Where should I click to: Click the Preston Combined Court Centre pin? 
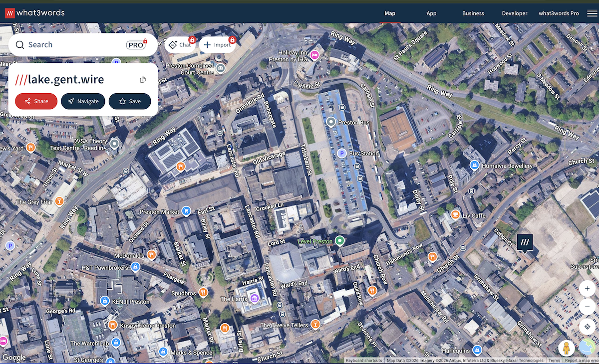(x=220, y=68)
